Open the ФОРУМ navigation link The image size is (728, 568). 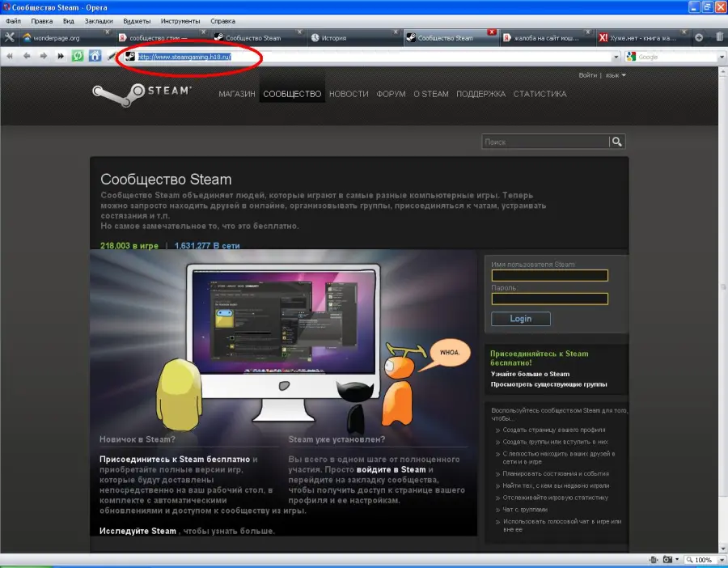(391, 94)
